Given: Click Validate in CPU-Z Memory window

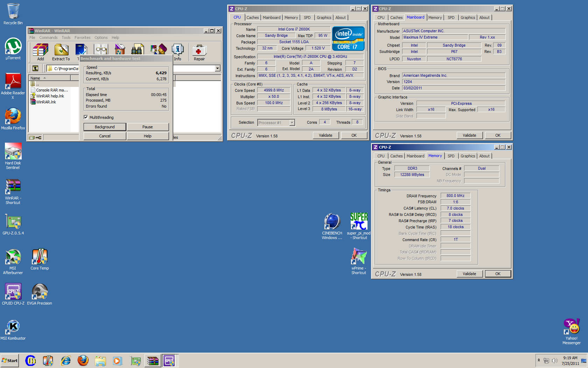Looking at the screenshot, I should click(469, 274).
